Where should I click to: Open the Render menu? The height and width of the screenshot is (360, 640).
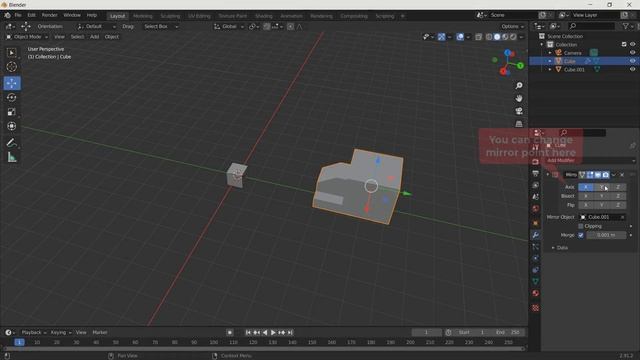[x=49, y=15]
